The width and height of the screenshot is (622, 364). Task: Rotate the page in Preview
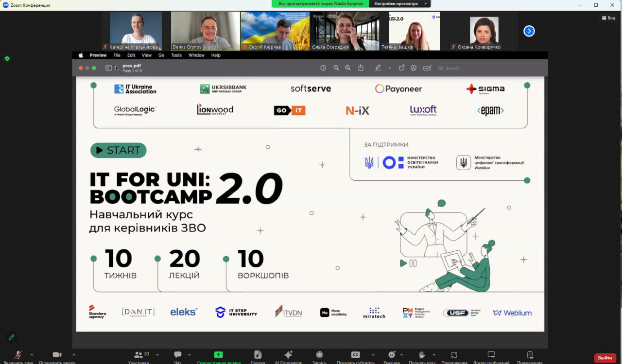click(402, 68)
